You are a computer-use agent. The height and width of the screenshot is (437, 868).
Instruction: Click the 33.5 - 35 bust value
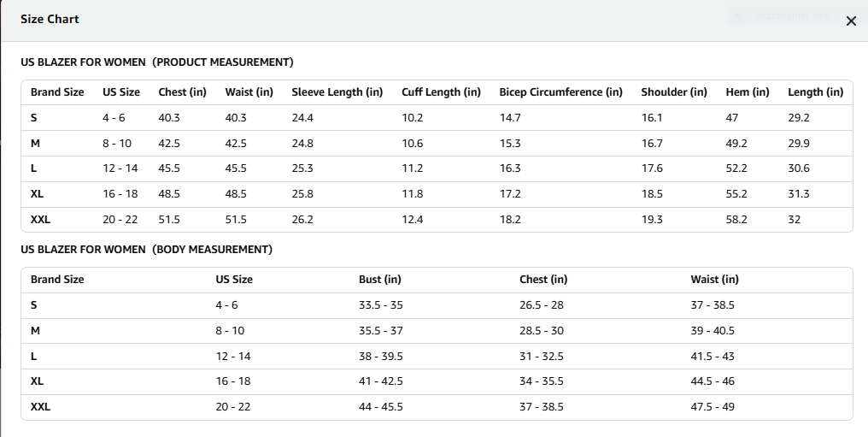coord(381,304)
